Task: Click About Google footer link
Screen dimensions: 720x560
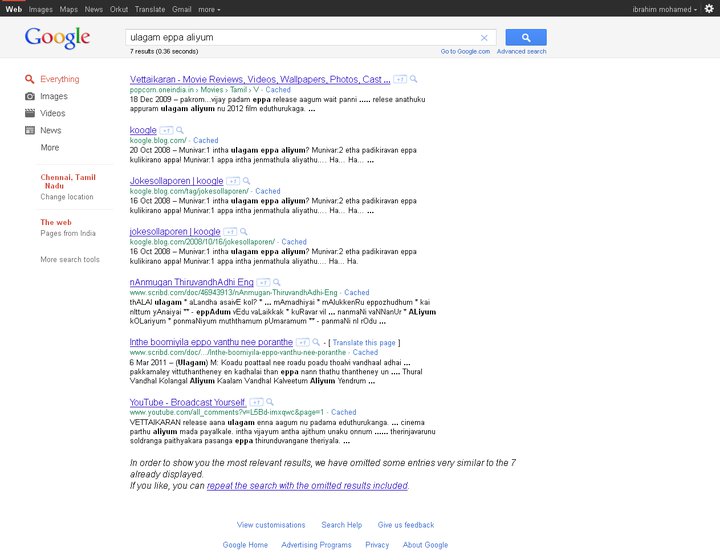Action: 425,545
